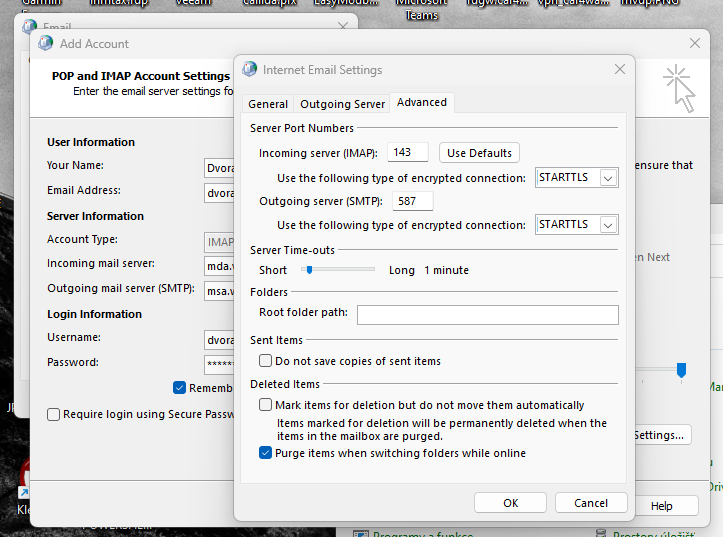This screenshot has width=723, height=537.
Task: Adjust the mail offline slider in Add Account
Action: coord(681,370)
